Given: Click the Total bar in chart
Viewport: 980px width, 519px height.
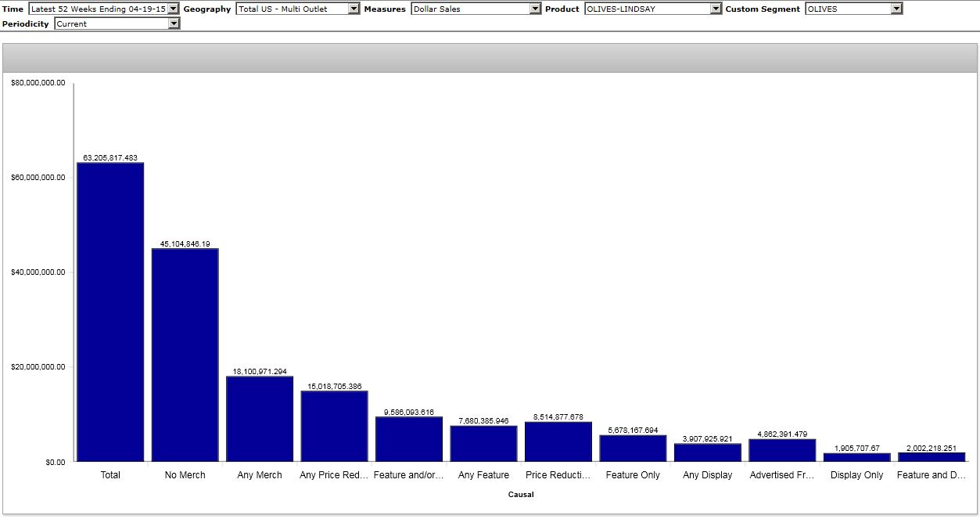Looking at the screenshot, I should (110, 312).
